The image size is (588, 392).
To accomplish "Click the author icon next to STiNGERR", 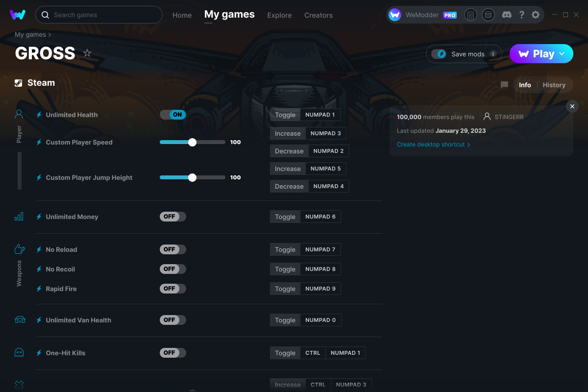I will [x=487, y=117].
